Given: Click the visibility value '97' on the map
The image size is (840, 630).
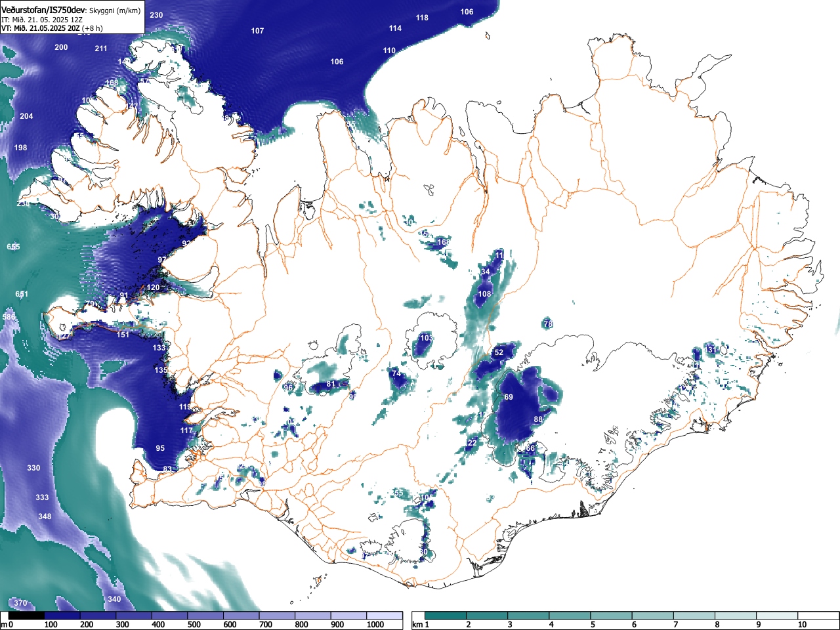Looking at the screenshot, I should [x=162, y=260].
